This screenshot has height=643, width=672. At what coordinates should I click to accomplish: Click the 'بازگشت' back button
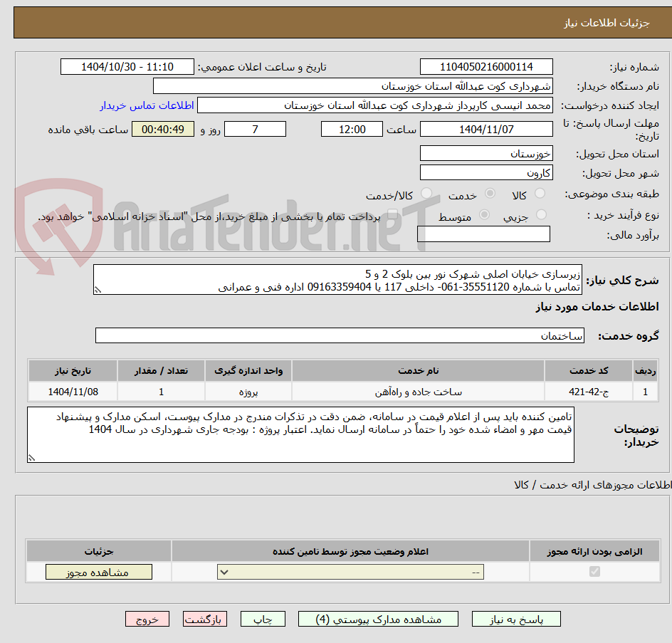(x=204, y=619)
